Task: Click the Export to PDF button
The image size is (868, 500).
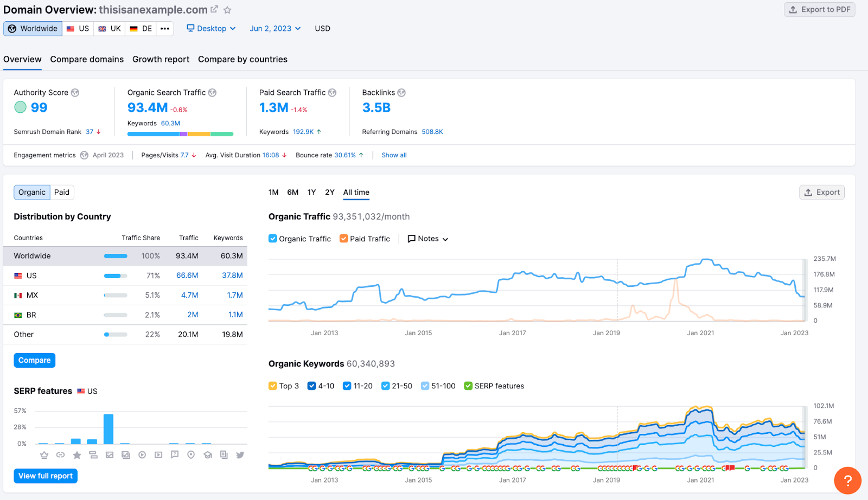Action: (819, 10)
